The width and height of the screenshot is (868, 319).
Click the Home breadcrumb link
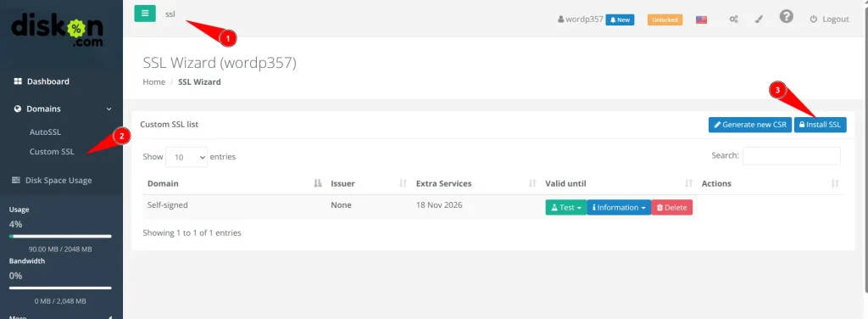(x=154, y=82)
